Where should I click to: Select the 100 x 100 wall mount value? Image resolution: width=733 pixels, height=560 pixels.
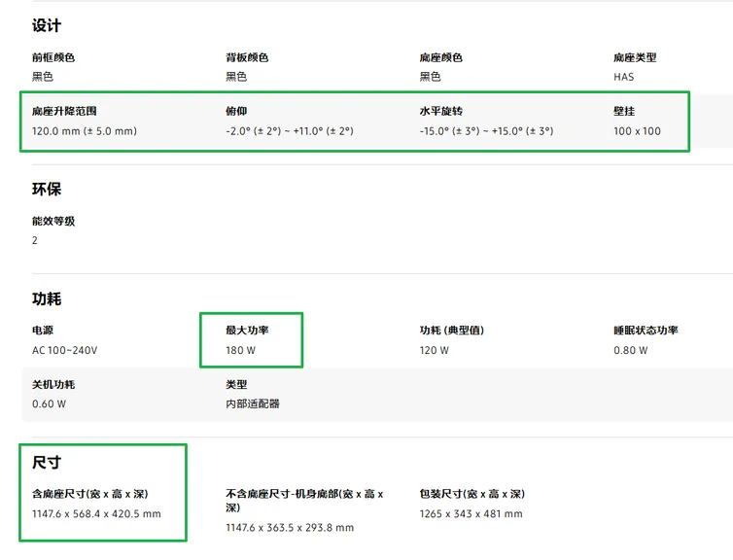[x=637, y=131]
